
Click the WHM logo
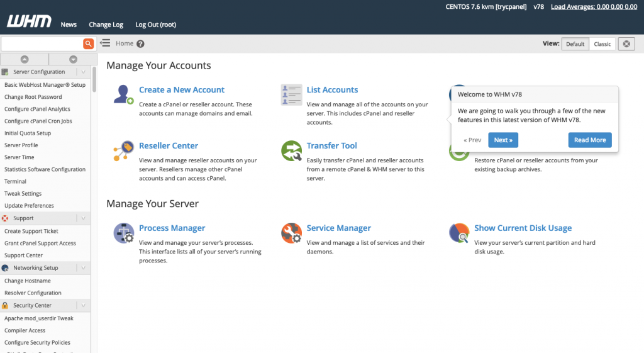29,21
